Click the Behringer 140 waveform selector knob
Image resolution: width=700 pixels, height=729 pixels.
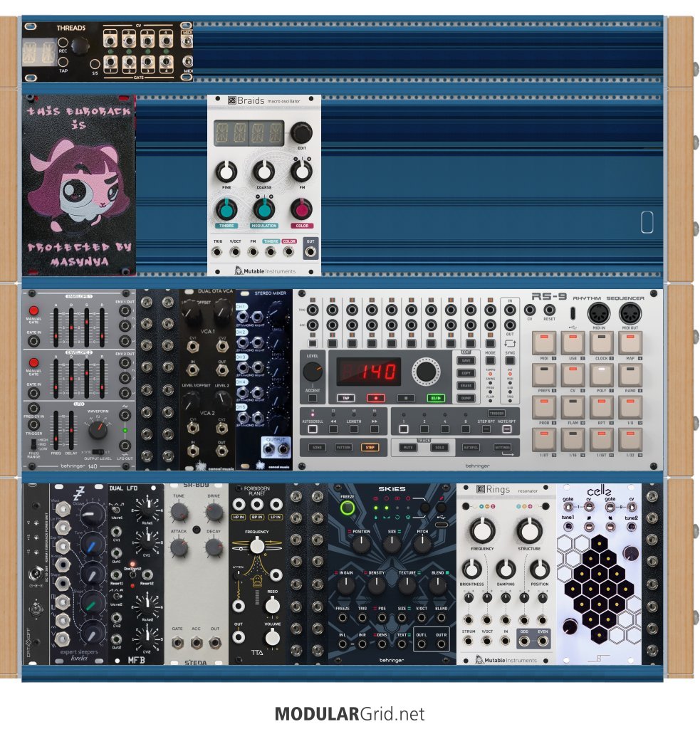pyautogui.click(x=98, y=430)
